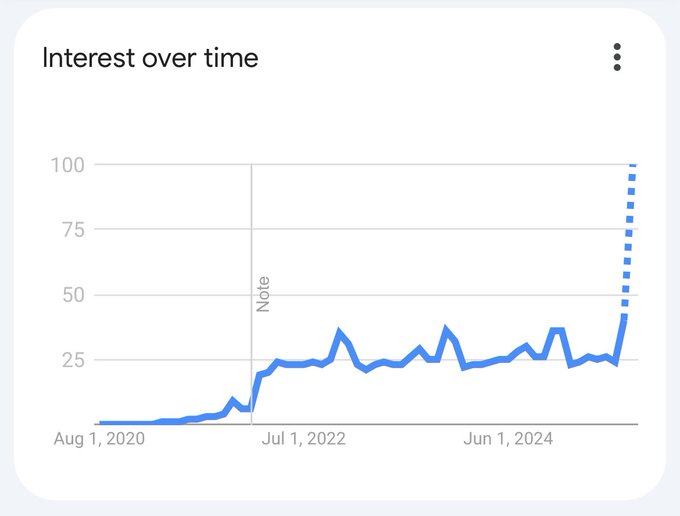Click the flat blue line near Aug 2020
This screenshot has width=680, height=516.
tap(126, 423)
